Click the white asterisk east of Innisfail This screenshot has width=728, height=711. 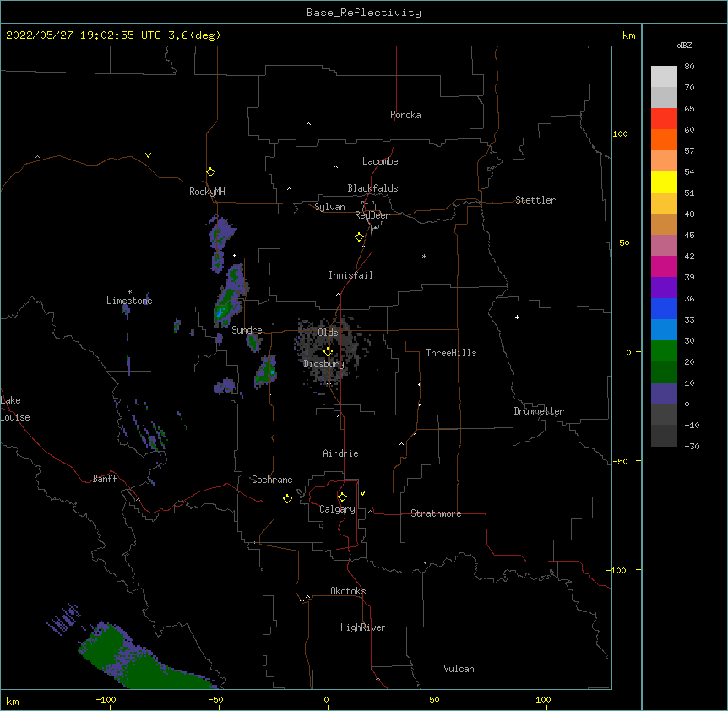[424, 256]
